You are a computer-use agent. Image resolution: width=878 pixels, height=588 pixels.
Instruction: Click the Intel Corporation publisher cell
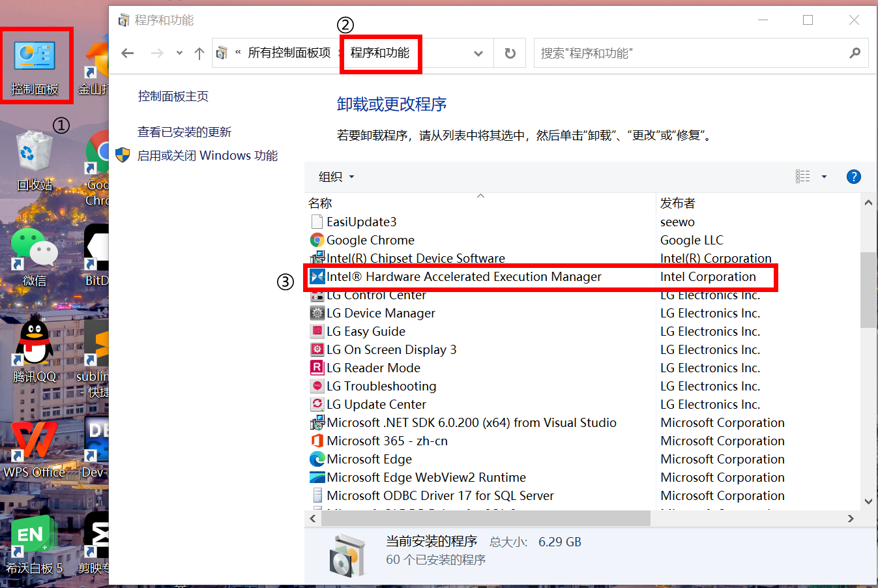tap(708, 276)
